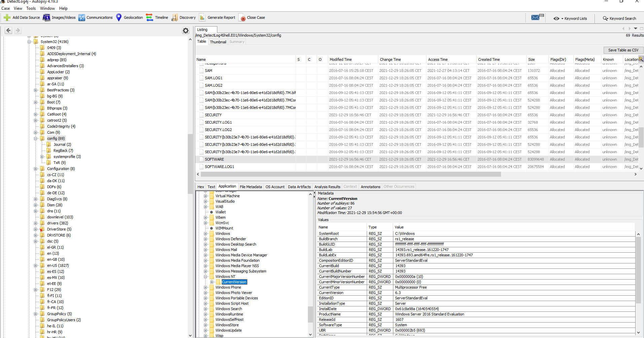Open the Images/Videos viewer
The height and width of the screenshot is (338, 644).
point(46,17)
